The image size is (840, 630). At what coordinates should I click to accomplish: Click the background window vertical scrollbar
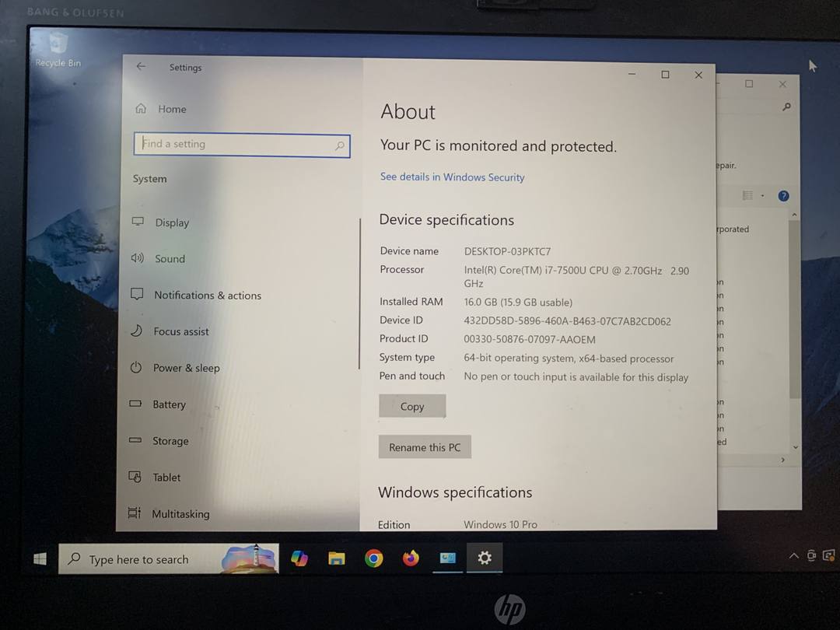794,309
